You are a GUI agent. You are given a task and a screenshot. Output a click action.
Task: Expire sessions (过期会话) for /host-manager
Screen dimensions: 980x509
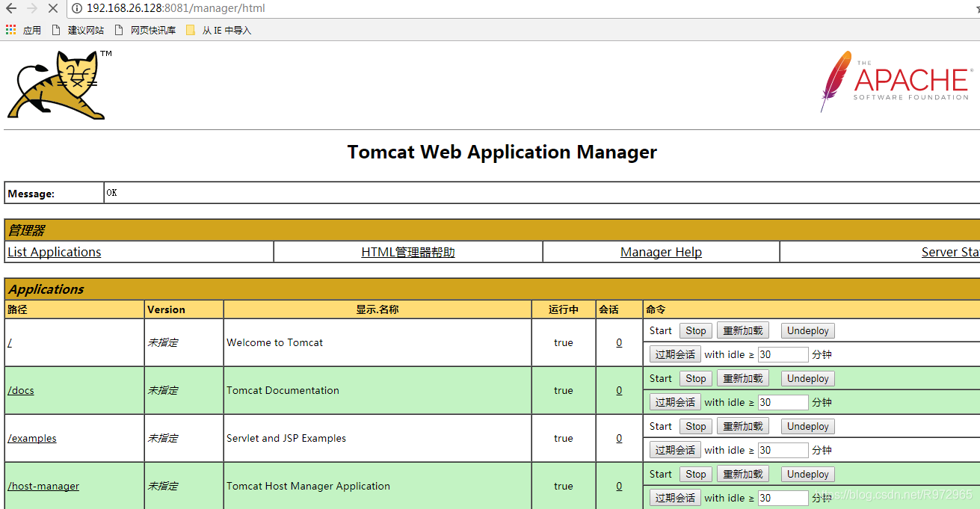(675, 498)
